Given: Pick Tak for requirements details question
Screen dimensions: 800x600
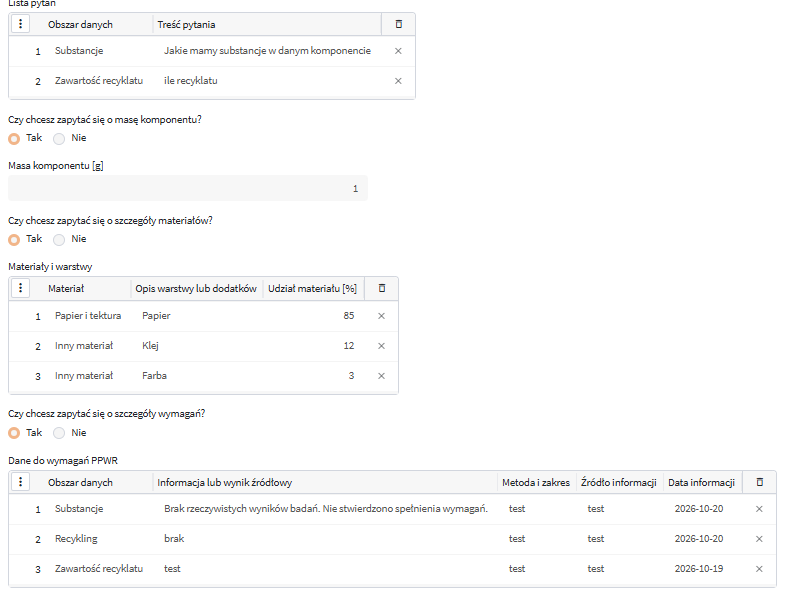Looking at the screenshot, I should 14,433.
